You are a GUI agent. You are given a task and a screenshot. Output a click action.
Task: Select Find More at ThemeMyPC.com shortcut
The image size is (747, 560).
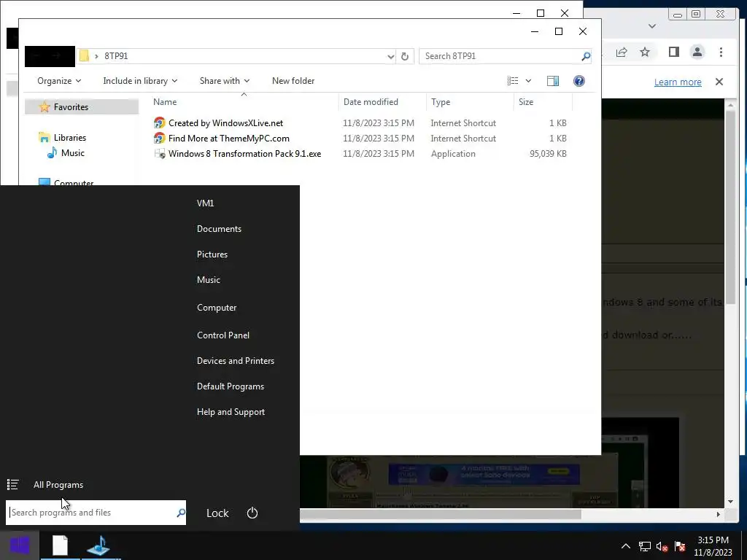tap(228, 139)
